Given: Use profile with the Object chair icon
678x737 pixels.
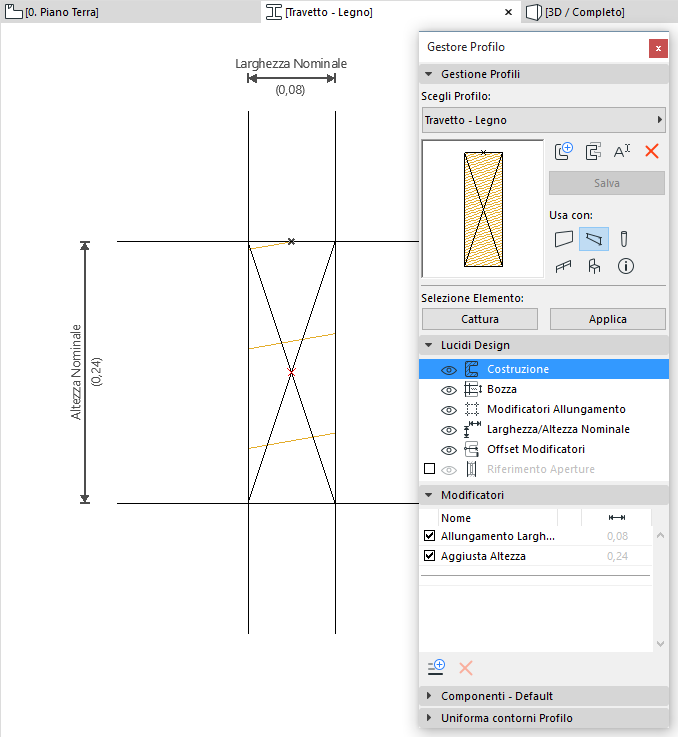Looking at the screenshot, I should pos(594,267).
